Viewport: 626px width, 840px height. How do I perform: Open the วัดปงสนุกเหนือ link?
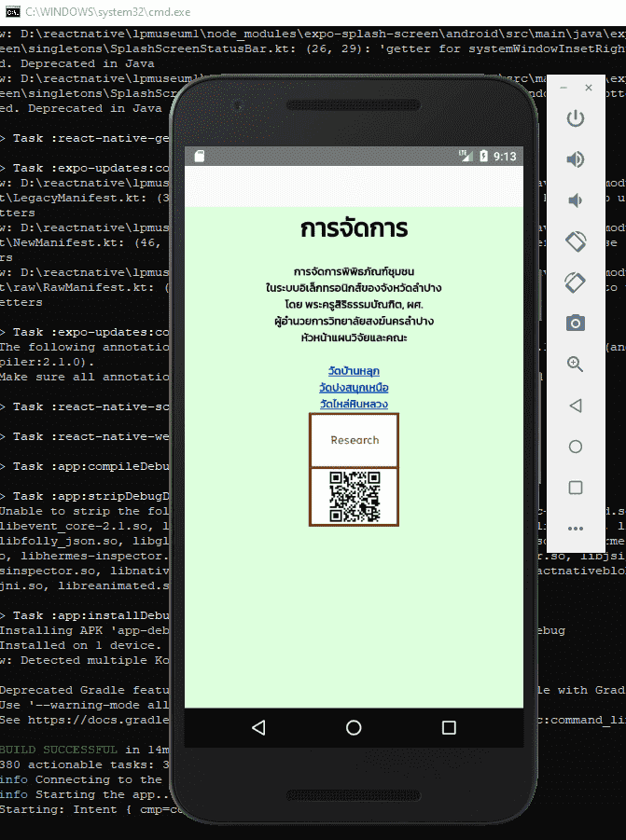(354, 387)
